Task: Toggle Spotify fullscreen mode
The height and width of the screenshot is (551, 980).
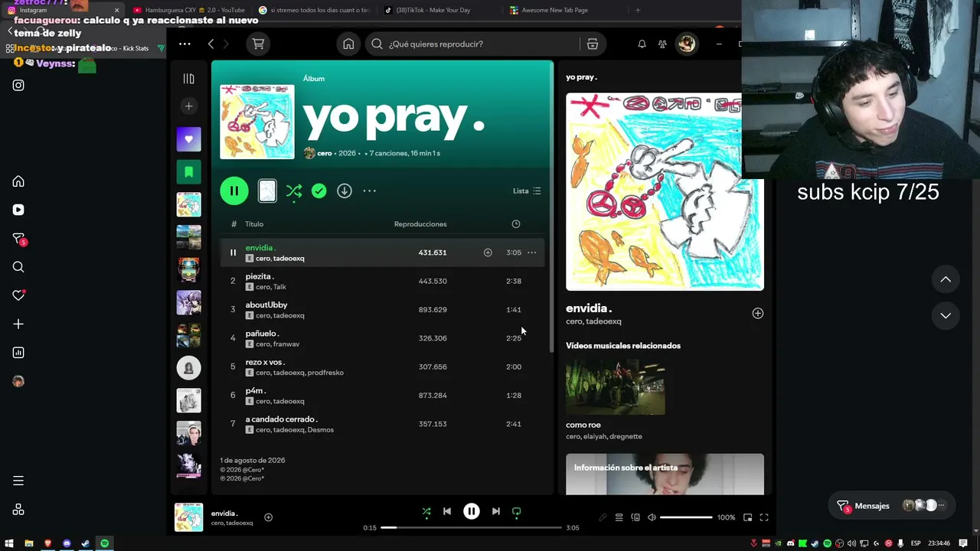Action: coord(764,517)
